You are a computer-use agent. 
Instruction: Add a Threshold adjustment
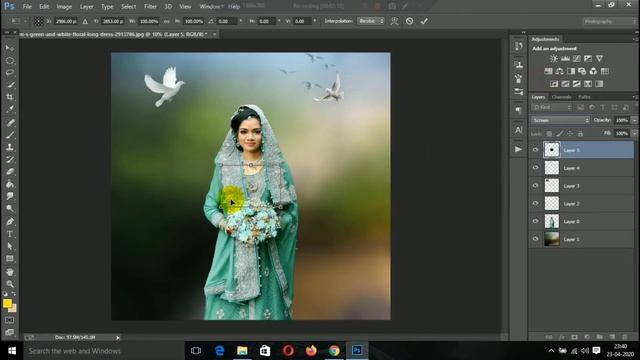point(576,84)
